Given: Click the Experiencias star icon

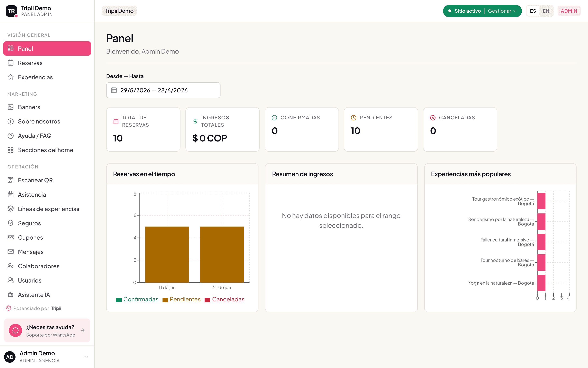Looking at the screenshot, I should [x=10, y=77].
